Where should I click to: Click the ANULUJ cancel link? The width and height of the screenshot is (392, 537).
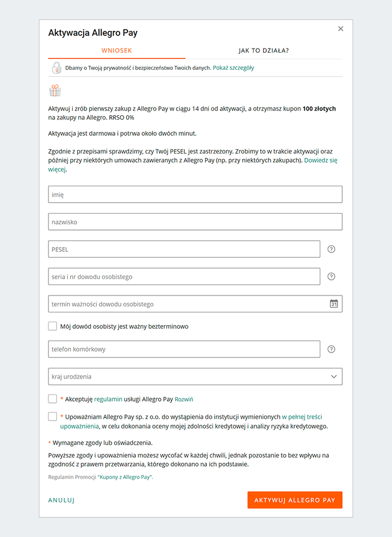[x=61, y=501]
